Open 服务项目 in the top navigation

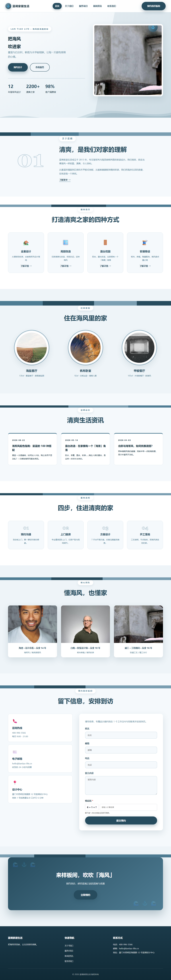(x=83, y=6)
